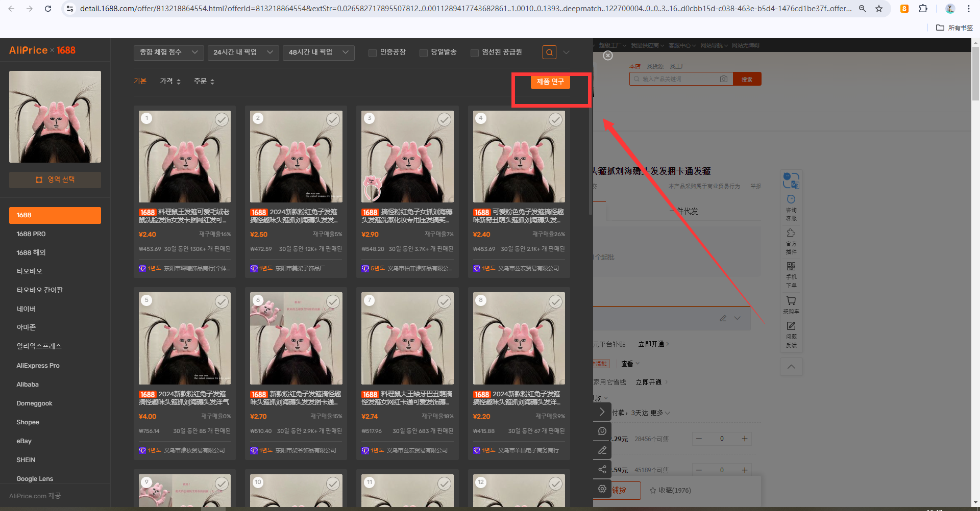Click the AliPrice x 1688 logo
The width and height of the screenshot is (980, 511).
coord(42,50)
